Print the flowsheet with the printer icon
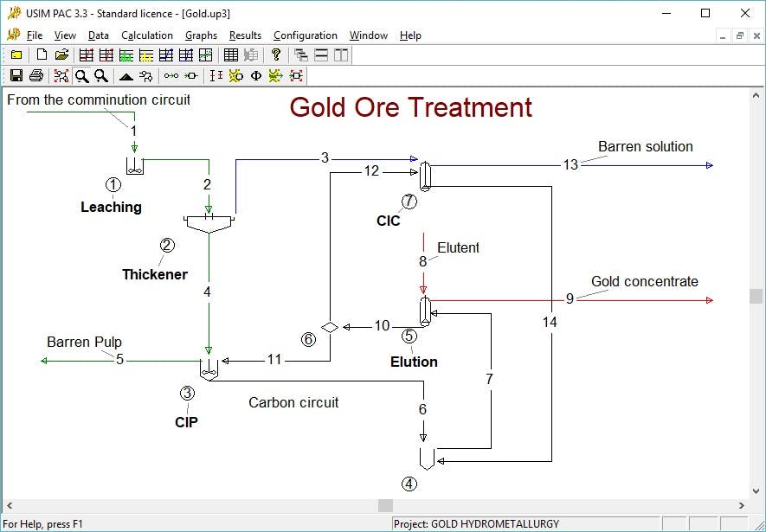766x532 pixels. point(36,75)
